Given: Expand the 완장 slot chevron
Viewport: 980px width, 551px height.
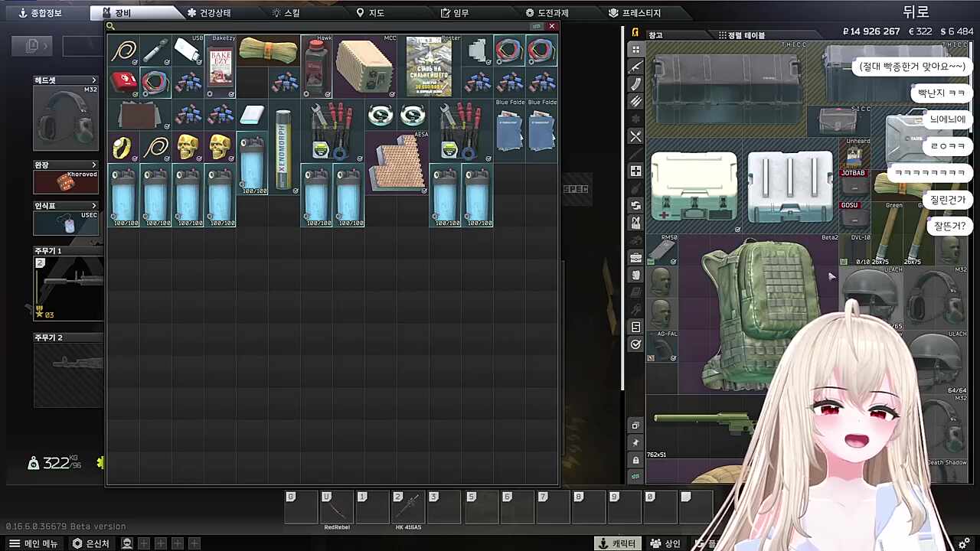Looking at the screenshot, I should [94, 165].
